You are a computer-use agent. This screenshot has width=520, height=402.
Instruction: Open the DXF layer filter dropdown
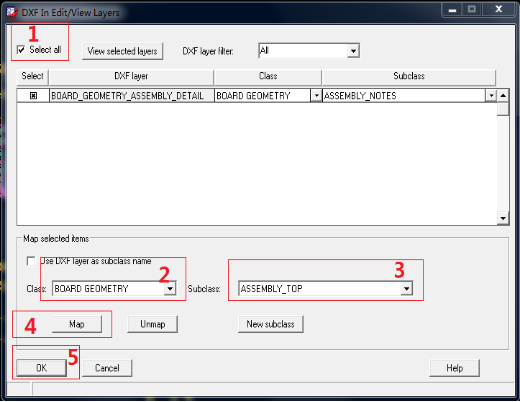353,51
